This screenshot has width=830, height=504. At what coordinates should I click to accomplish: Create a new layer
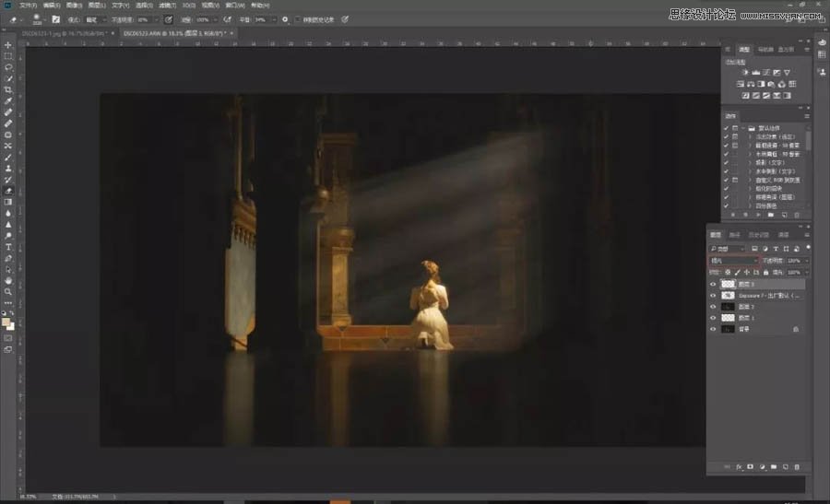click(x=786, y=467)
